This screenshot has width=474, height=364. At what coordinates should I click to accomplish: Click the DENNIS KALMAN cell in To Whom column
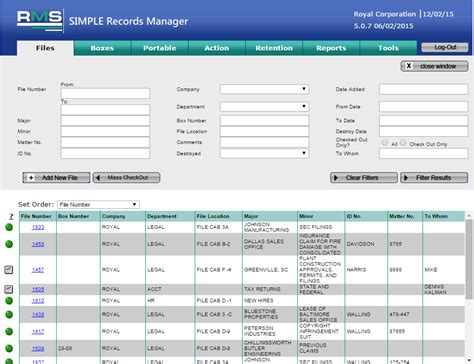[443, 289]
